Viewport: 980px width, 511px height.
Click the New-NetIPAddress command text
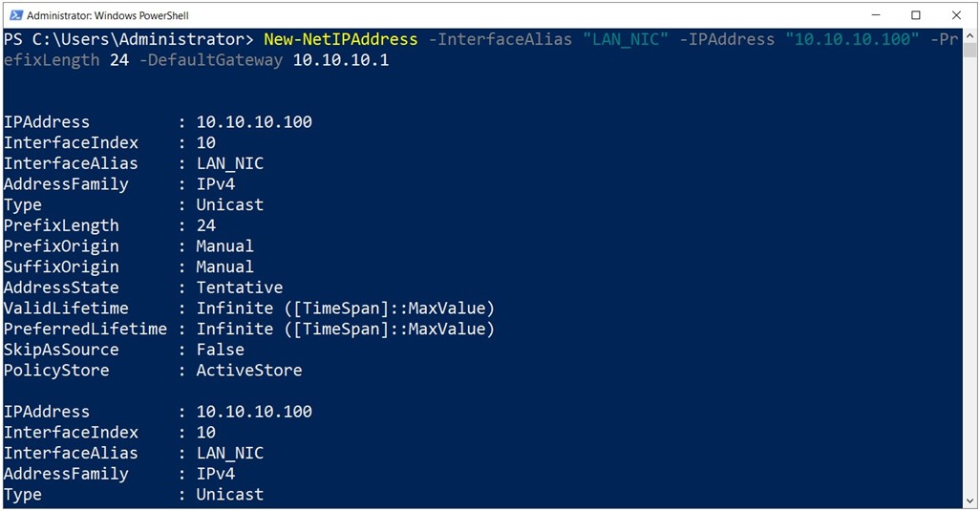tap(341, 39)
